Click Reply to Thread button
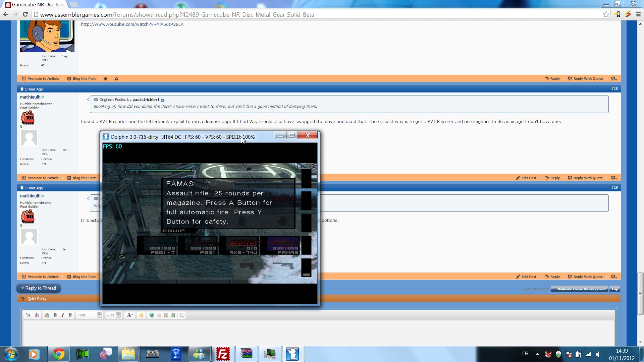Screen dimensions: 644x362 (x=39, y=288)
